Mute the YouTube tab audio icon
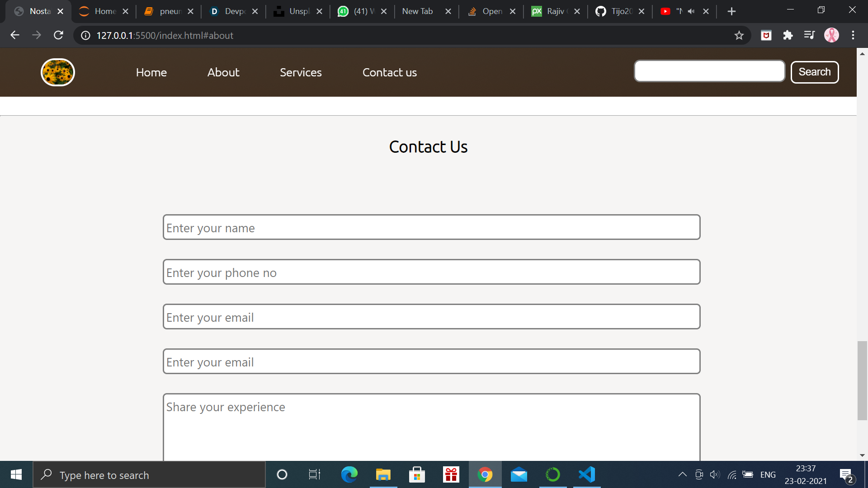 (x=691, y=11)
